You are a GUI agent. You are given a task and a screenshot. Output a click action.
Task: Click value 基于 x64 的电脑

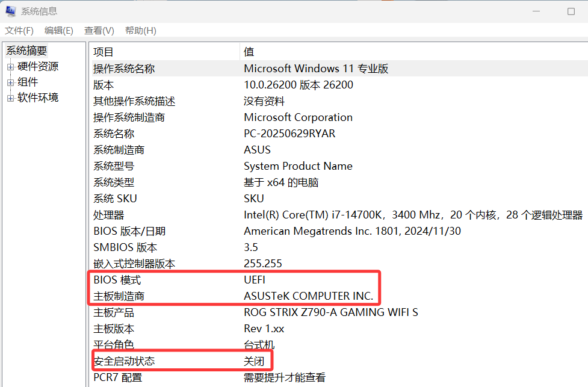pyautogui.click(x=281, y=182)
